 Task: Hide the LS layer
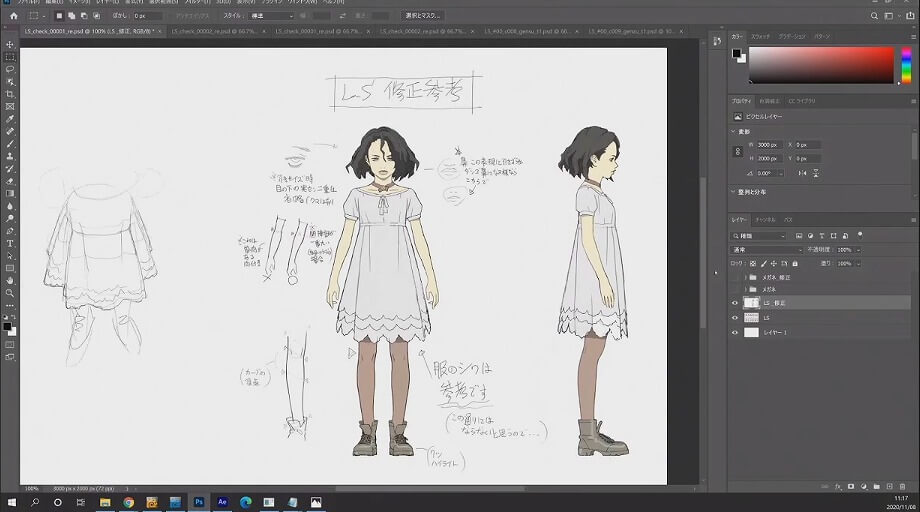point(735,318)
